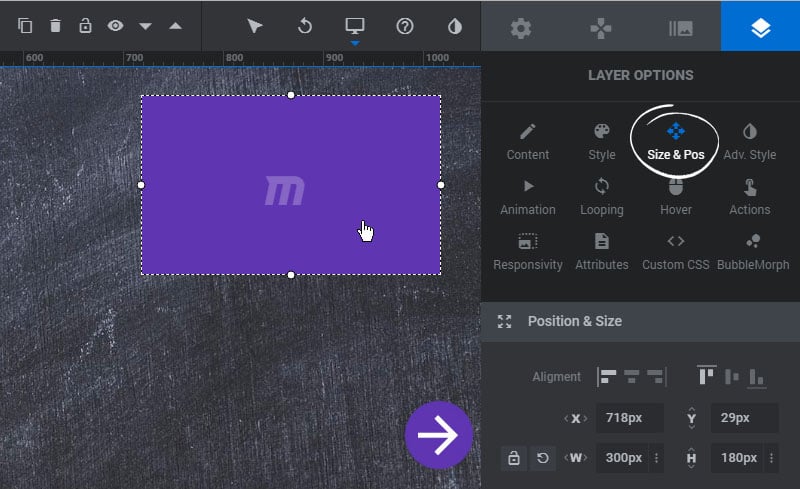This screenshot has width=800, height=489.
Task: Open the navigation controls tab
Action: click(x=601, y=28)
